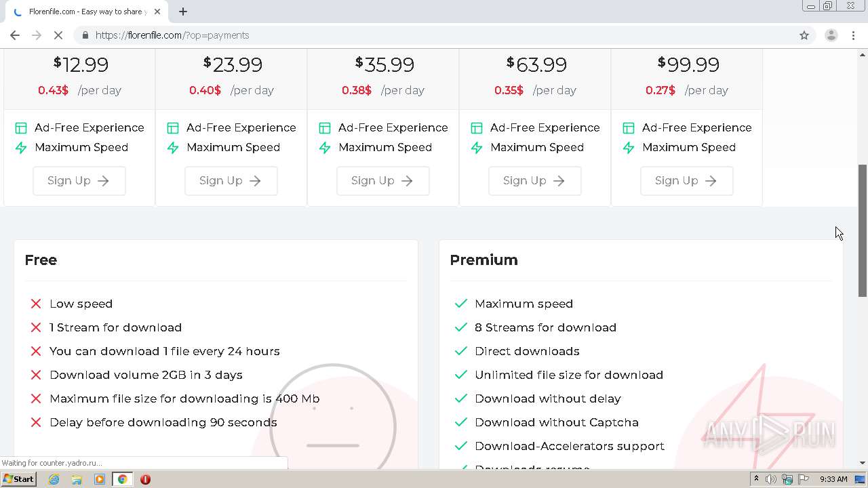
Task: Click the address bar URL field
Action: (x=407, y=35)
